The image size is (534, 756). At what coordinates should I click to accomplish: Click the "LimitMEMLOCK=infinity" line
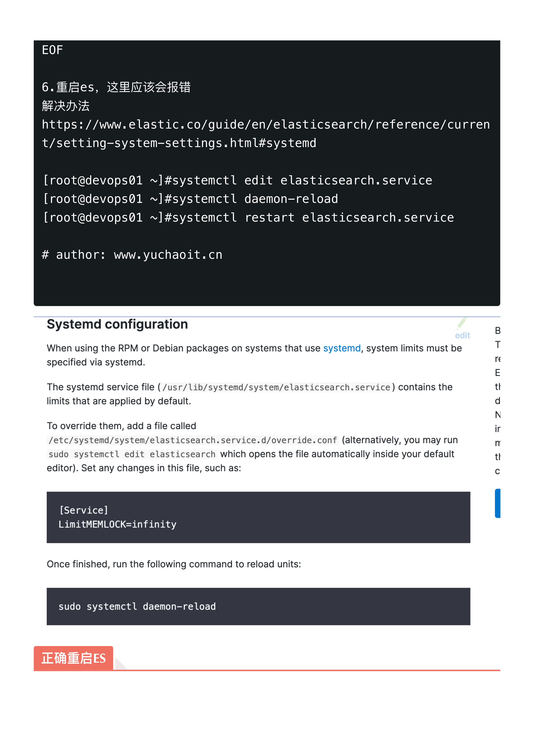[117, 524]
